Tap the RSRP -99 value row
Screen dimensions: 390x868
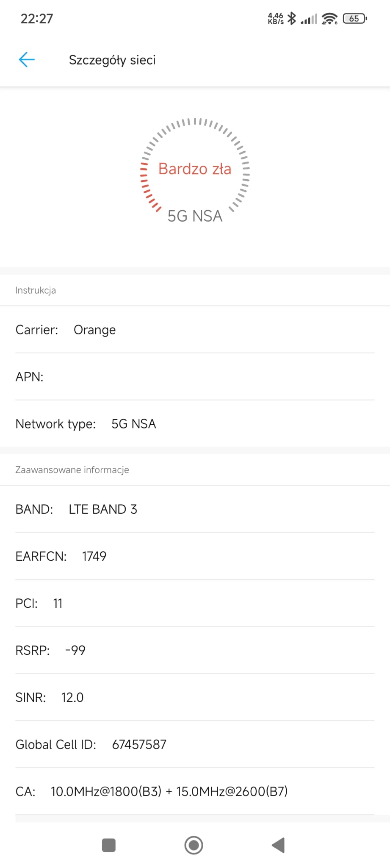point(195,650)
